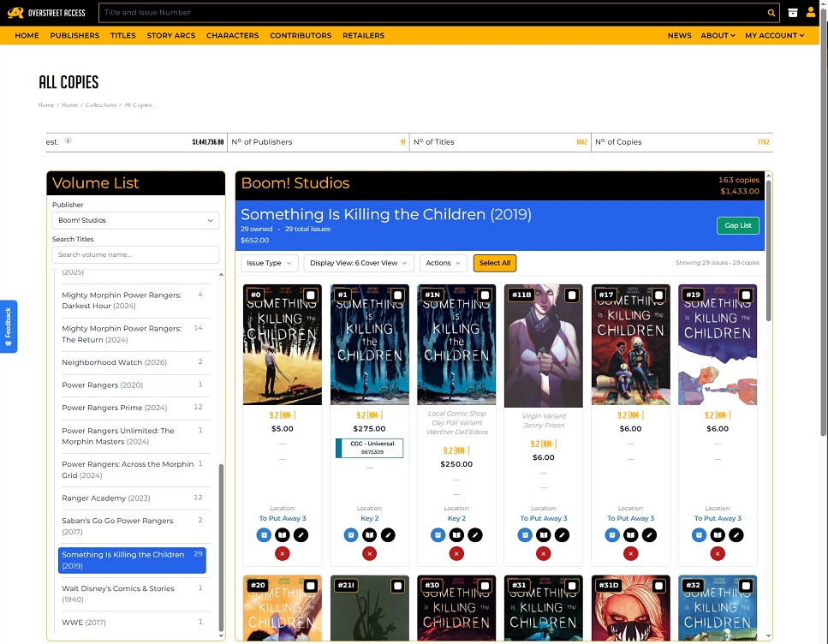Tick the checkbox on issue #32 cover
This screenshot has height=644, width=828.
click(746, 586)
